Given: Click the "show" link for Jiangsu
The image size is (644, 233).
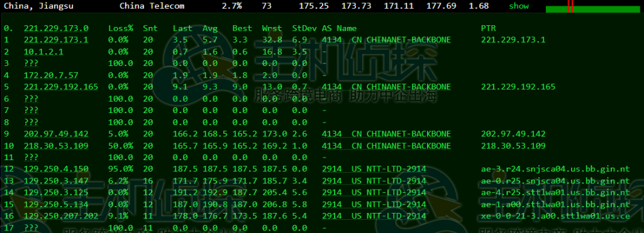Looking at the screenshot, I should coord(519,6).
